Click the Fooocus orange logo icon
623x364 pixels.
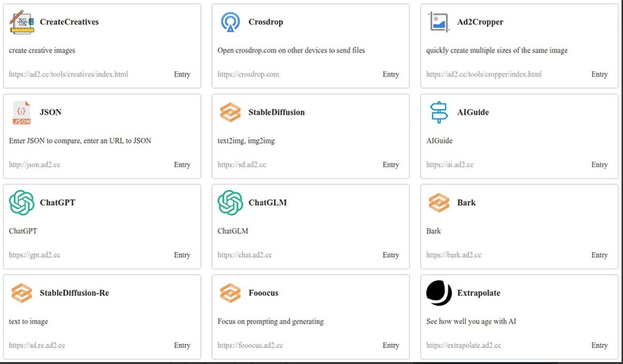point(231,293)
